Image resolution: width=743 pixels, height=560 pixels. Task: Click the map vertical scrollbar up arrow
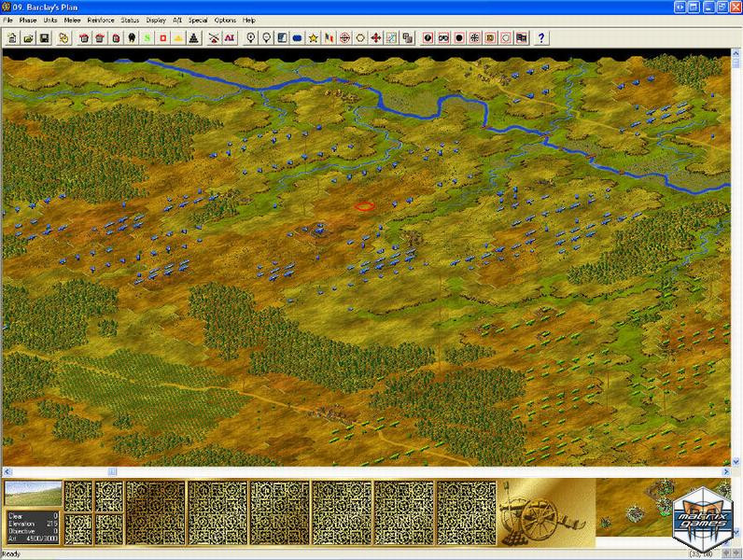pos(736,53)
